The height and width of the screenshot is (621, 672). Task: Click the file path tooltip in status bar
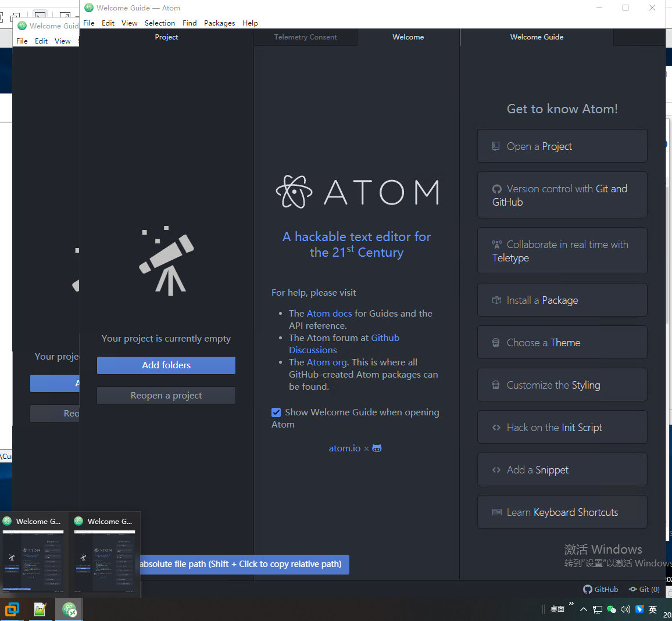coord(244,565)
